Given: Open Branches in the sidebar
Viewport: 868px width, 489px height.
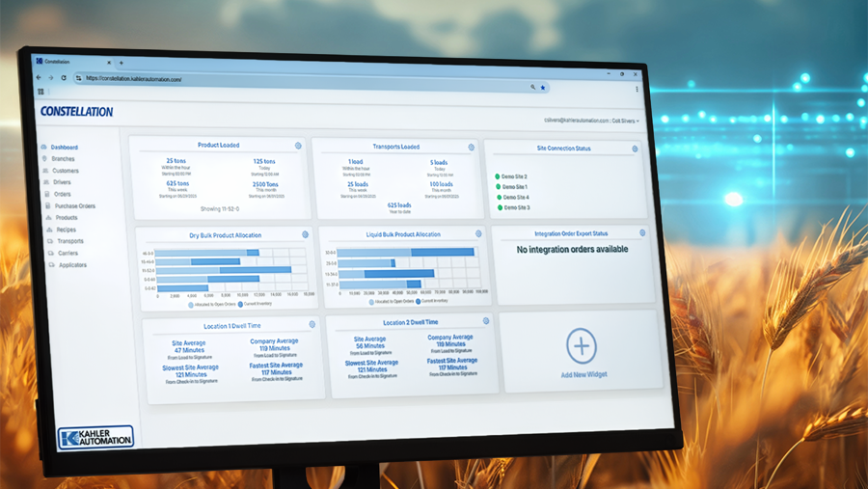Looking at the screenshot, I should [58, 158].
